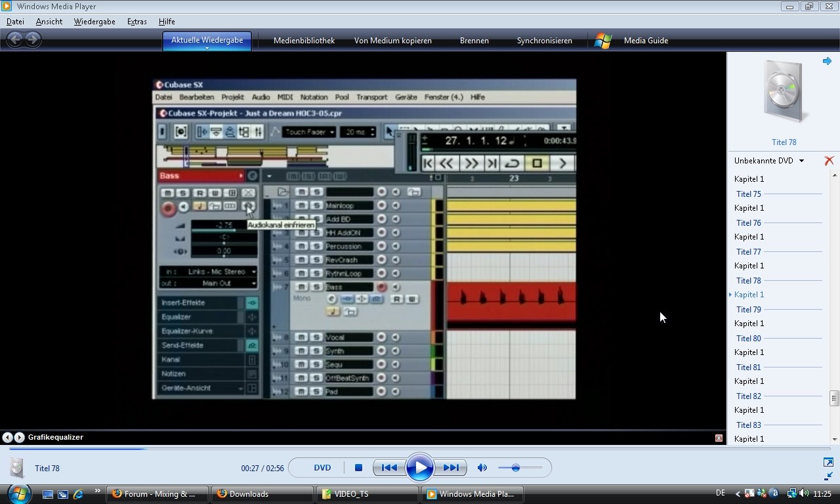Toggle Mute on the Mainloop track
840x504 pixels.
(x=301, y=205)
